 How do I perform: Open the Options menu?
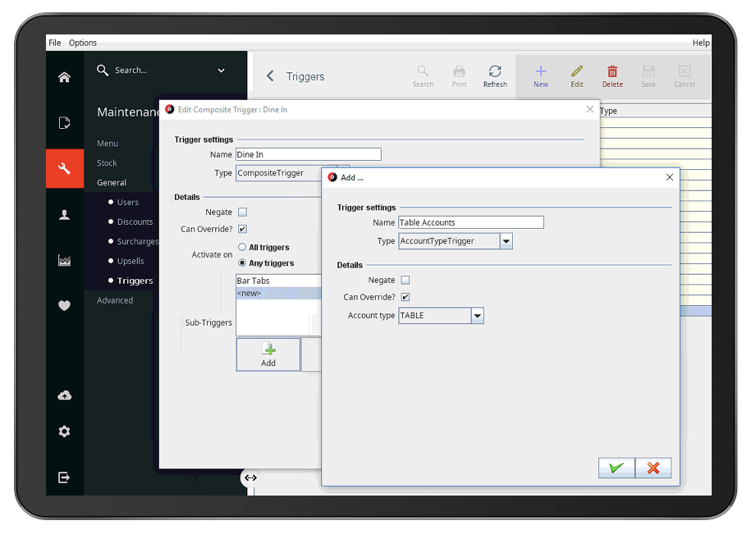click(82, 43)
